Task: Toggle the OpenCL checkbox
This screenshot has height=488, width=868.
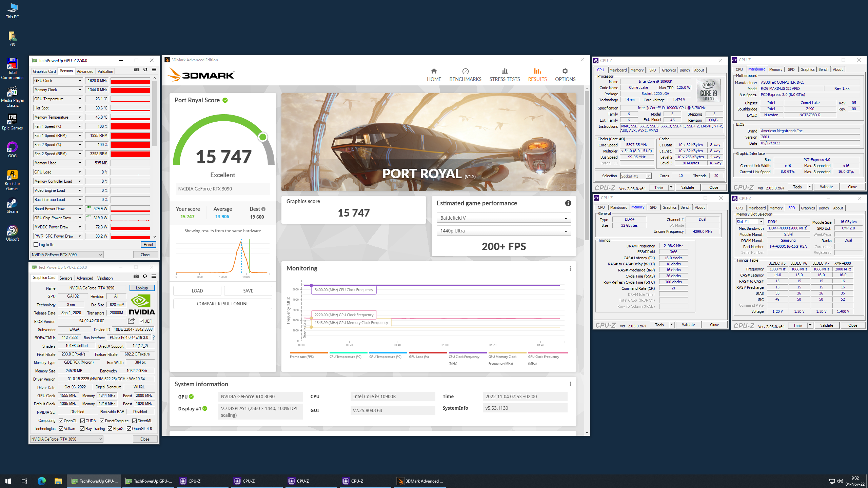Action: tap(61, 421)
